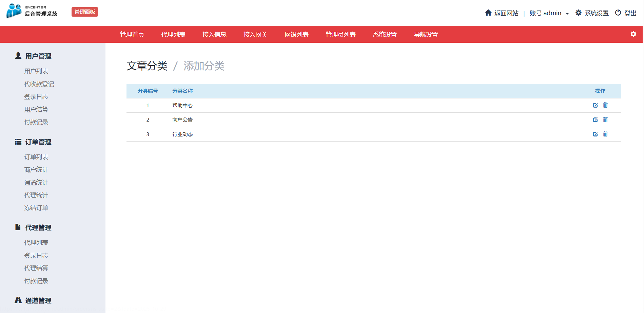
Task: Click gear icon on red navigation bar
Action: (x=633, y=34)
